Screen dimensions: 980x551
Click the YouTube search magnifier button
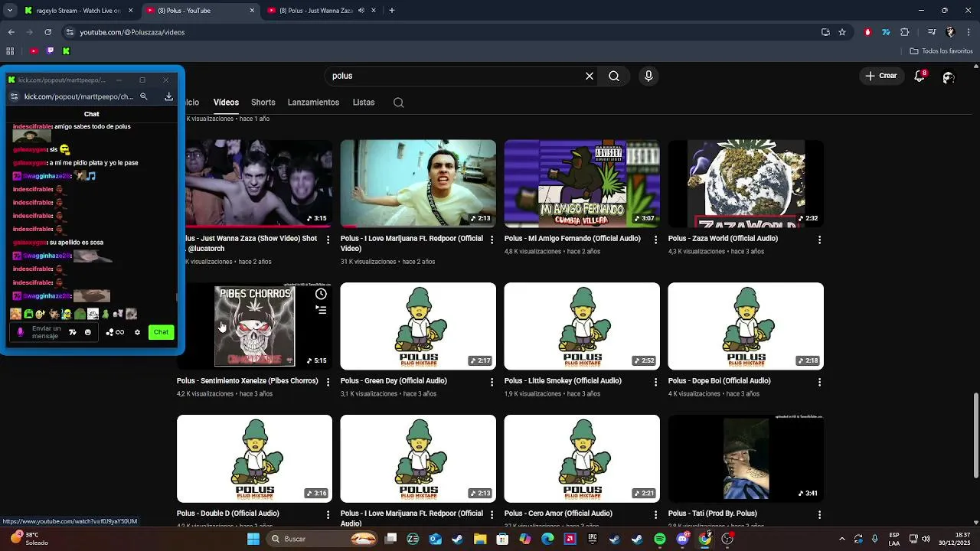[614, 76]
